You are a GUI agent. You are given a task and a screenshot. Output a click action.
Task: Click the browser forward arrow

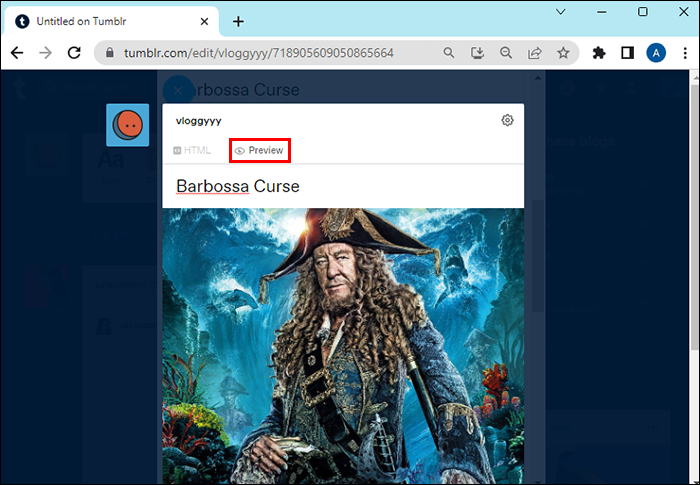tap(46, 53)
